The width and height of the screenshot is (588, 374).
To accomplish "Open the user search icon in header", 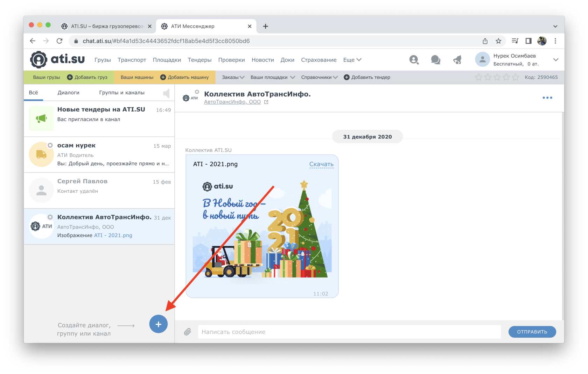I will tap(414, 60).
